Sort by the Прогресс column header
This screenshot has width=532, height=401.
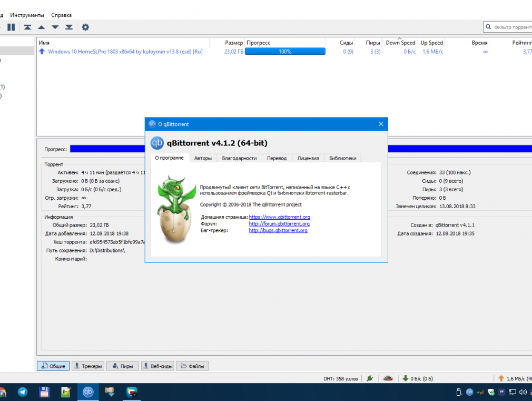coord(285,43)
